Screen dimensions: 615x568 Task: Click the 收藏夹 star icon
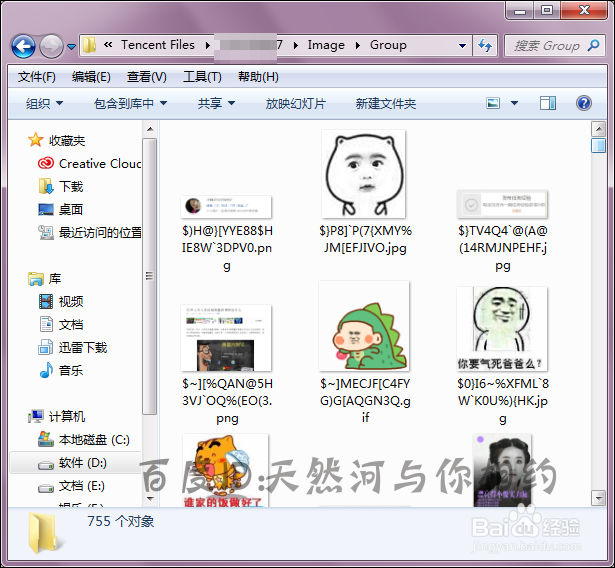tap(35, 140)
